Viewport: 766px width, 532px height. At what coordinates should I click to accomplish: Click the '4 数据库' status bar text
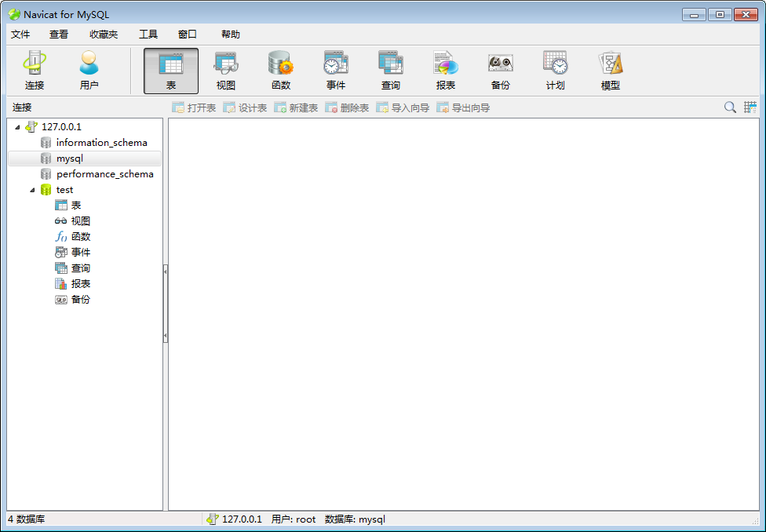[27, 519]
